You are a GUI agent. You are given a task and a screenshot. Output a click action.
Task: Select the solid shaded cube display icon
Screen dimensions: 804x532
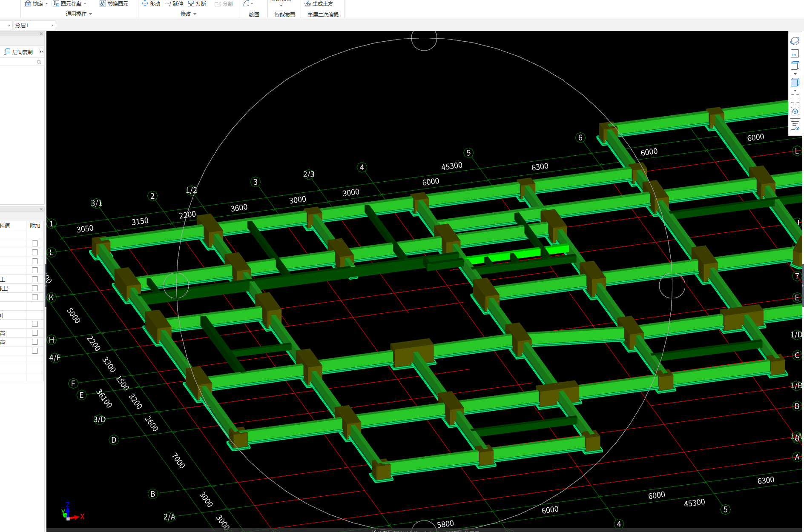click(795, 82)
